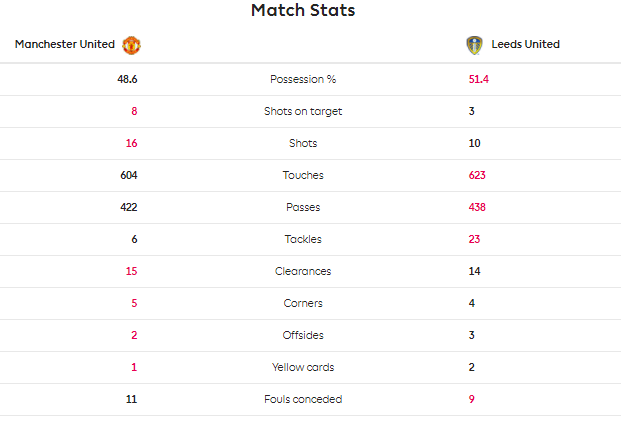Click Manchester United's 16 shots value
The width and height of the screenshot is (621, 425).
point(131,143)
